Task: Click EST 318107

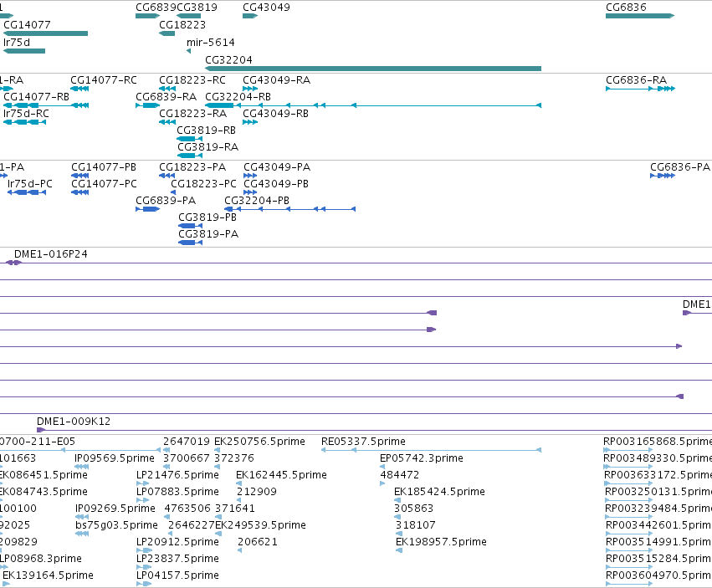Action: (x=399, y=534)
